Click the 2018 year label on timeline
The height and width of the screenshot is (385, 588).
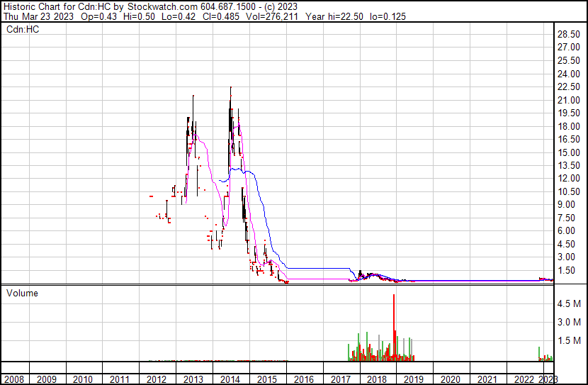(378, 379)
